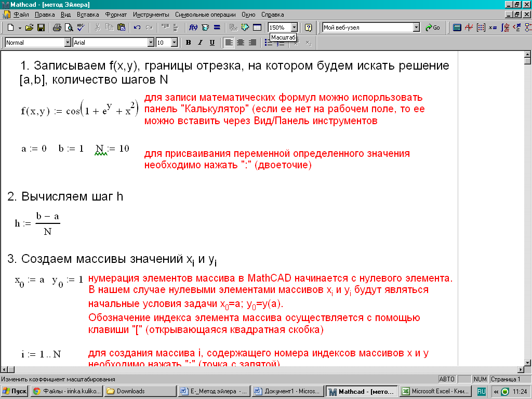The height and width of the screenshot is (399, 532).
Task: Open a file using the folder icon
Action: [30, 28]
